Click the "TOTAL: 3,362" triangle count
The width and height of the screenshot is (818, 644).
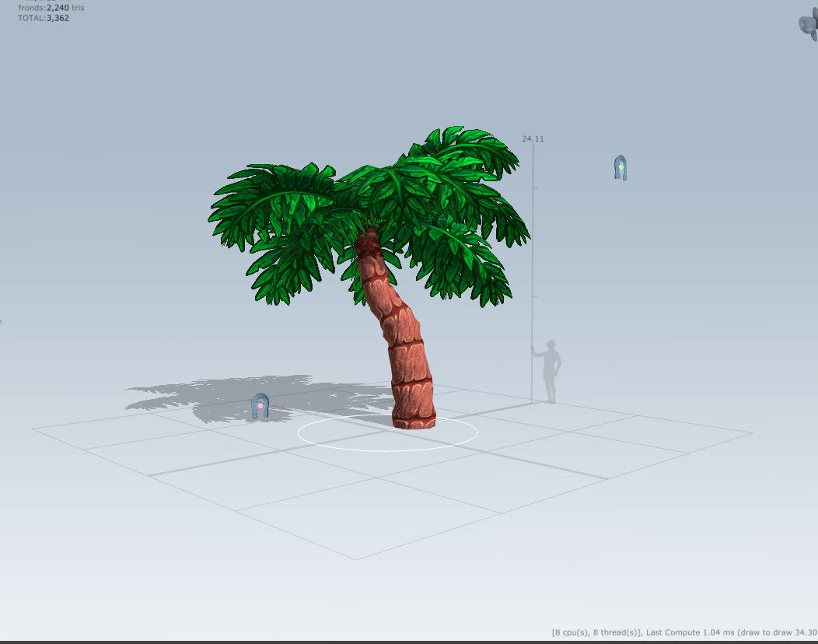click(44, 18)
